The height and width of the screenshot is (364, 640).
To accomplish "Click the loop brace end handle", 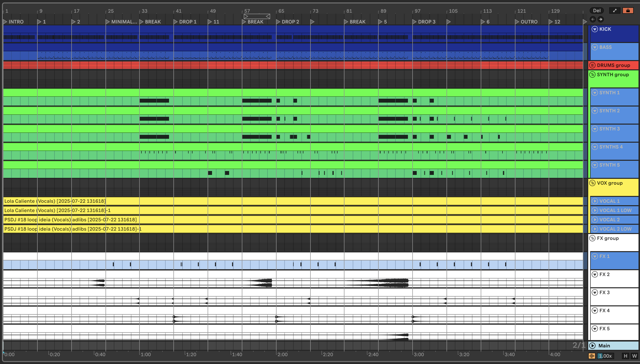I will tap(268, 16).
